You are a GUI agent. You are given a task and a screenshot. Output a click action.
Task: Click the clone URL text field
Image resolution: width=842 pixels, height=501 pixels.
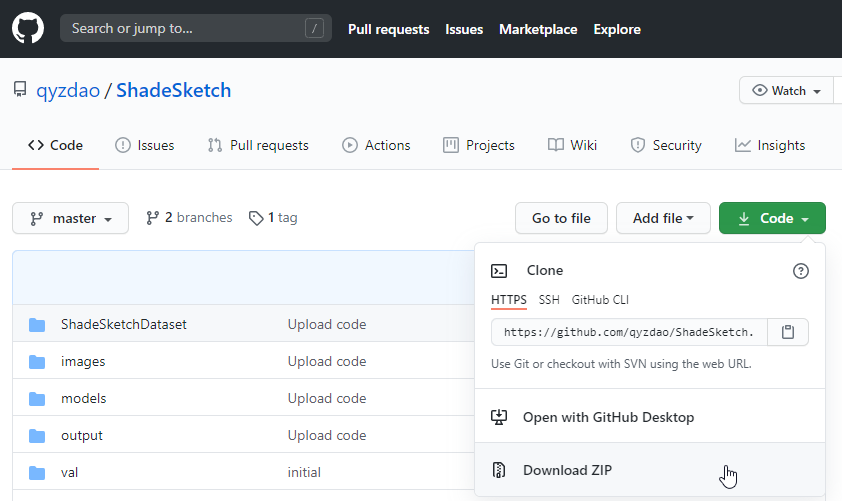point(629,332)
